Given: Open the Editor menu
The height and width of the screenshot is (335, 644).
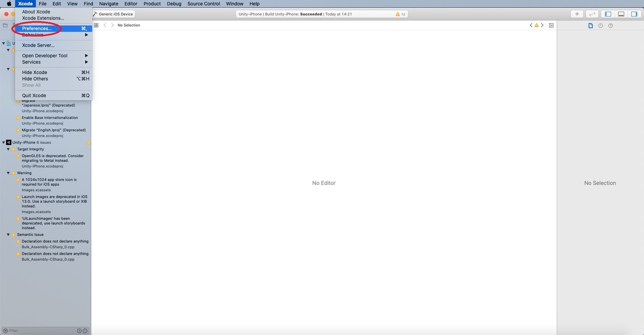Looking at the screenshot, I should (x=131, y=4).
